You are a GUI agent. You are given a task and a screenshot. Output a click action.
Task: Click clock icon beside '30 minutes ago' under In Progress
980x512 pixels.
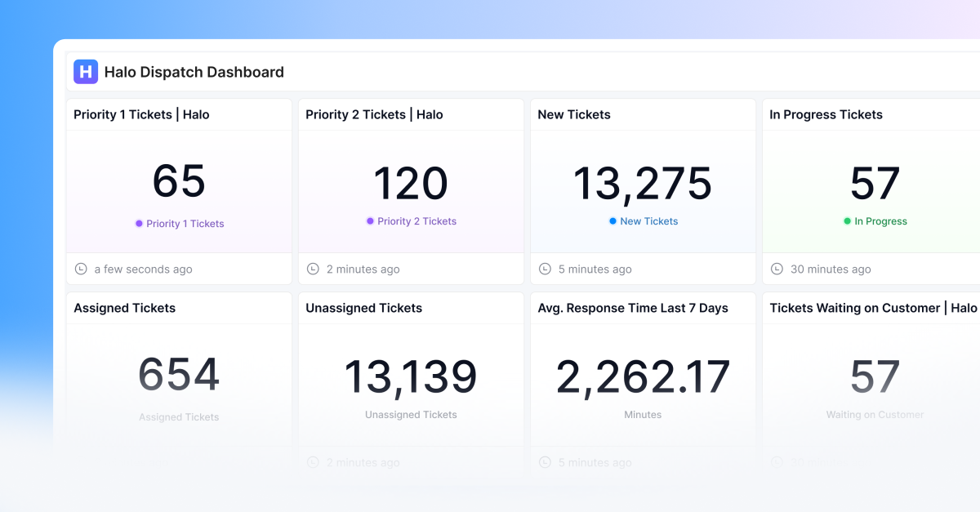(x=777, y=269)
